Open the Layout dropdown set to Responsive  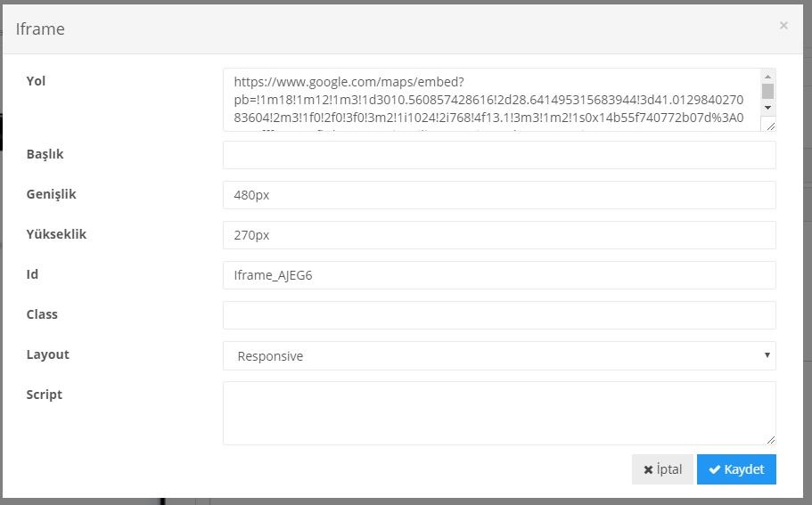499,355
